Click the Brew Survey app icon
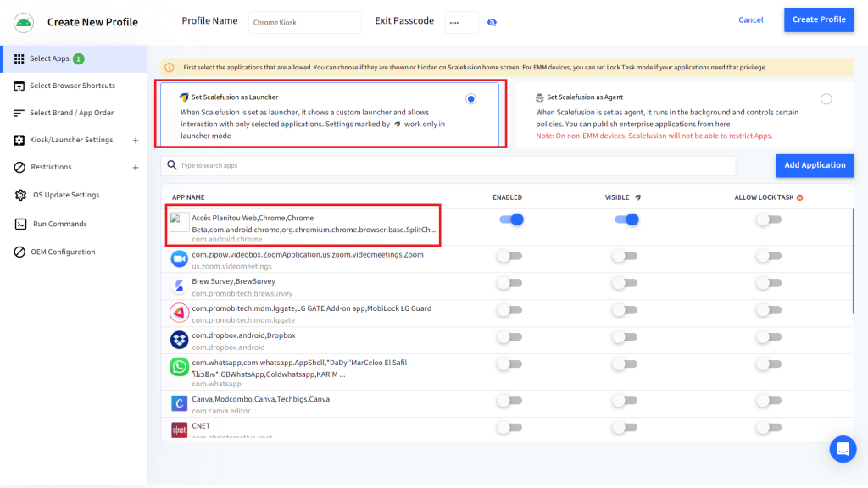The image size is (868, 488). click(x=180, y=286)
